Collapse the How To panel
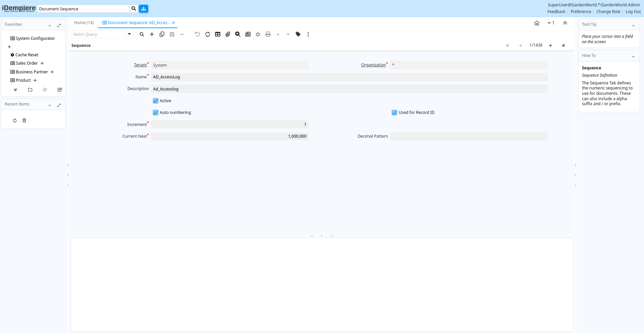The width and height of the screenshot is (644, 333). pyautogui.click(x=633, y=57)
